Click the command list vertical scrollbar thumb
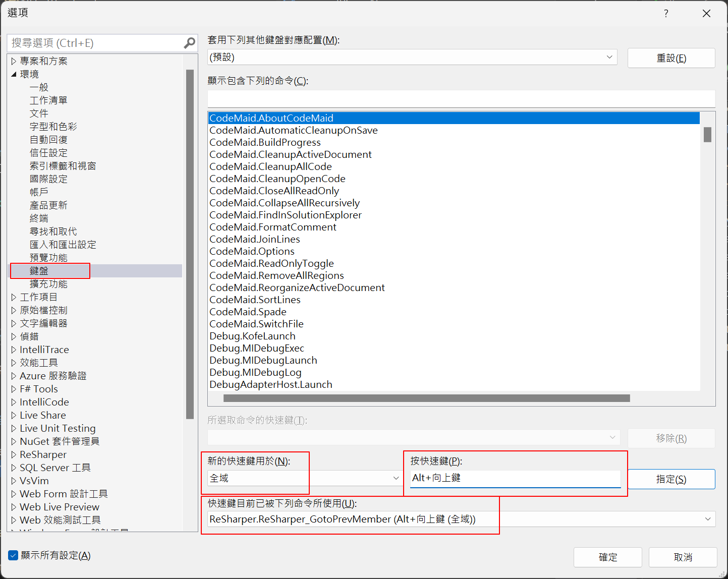The image size is (728, 579). 707,135
